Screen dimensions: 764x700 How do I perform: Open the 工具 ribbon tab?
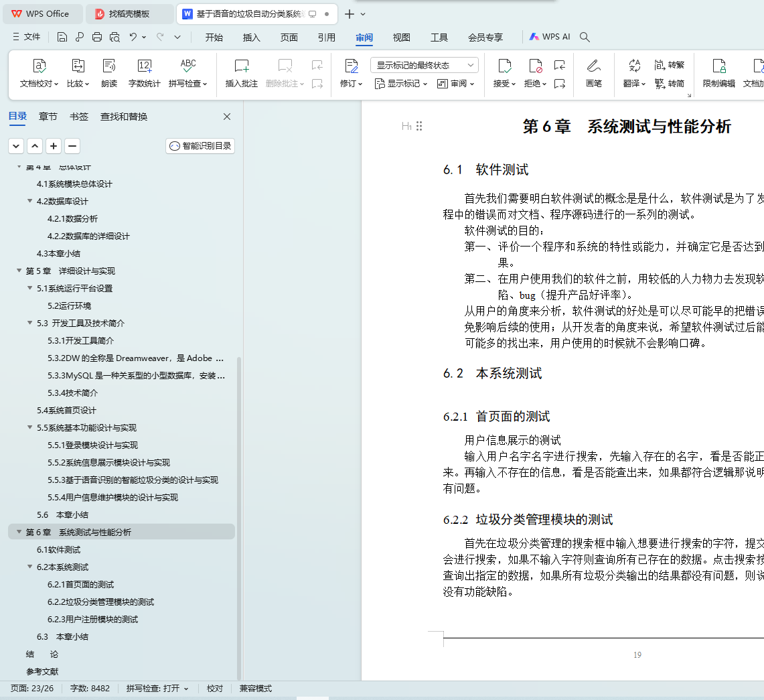[x=439, y=38]
